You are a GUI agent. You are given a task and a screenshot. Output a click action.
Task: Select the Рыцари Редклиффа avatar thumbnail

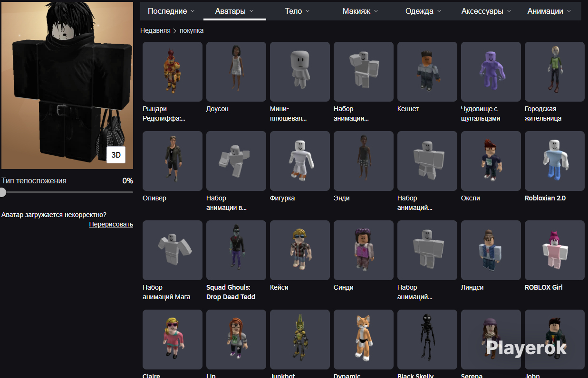(173, 72)
